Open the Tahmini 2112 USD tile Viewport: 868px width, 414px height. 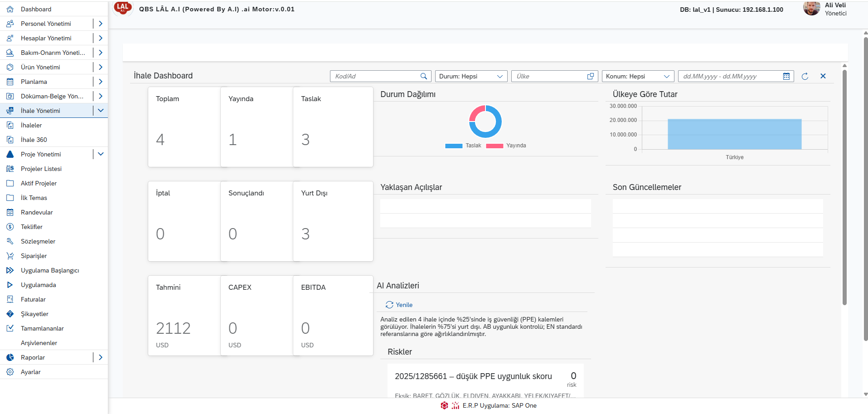(x=184, y=316)
